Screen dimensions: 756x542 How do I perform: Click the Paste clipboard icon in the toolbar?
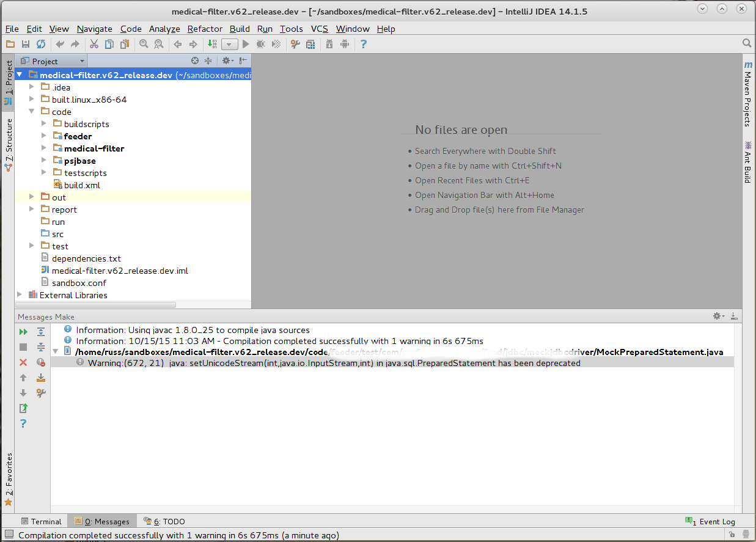125,44
